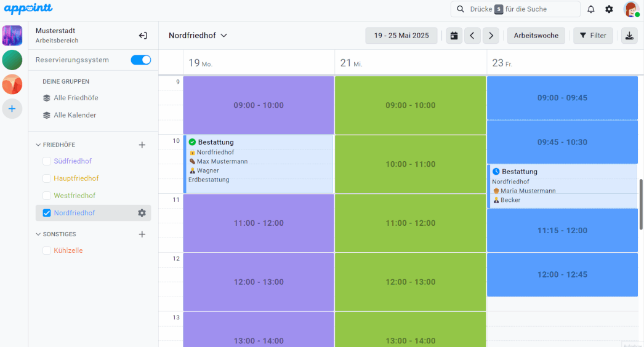Click the blue clock pending icon on Bestattung
The width and height of the screenshot is (644, 347).
click(x=496, y=172)
